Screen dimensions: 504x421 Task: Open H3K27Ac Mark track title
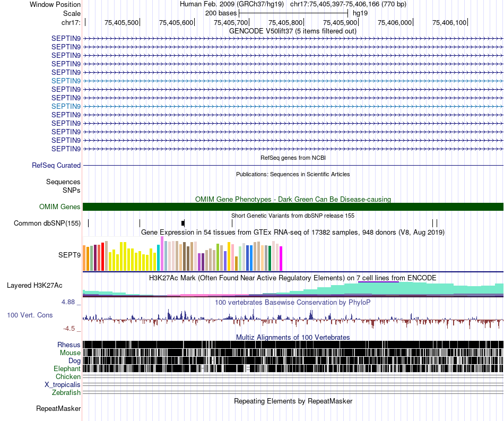coord(293,278)
